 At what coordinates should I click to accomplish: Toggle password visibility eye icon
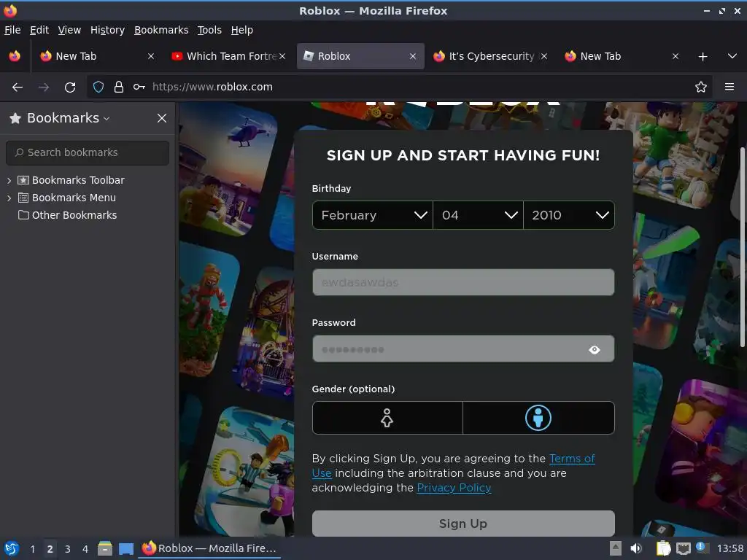[595, 350]
